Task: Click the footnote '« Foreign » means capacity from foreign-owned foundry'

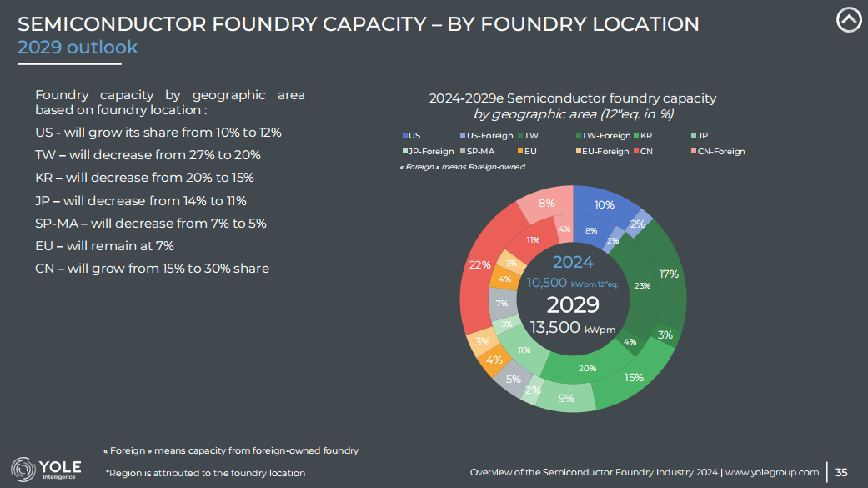Action: pos(231,451)
